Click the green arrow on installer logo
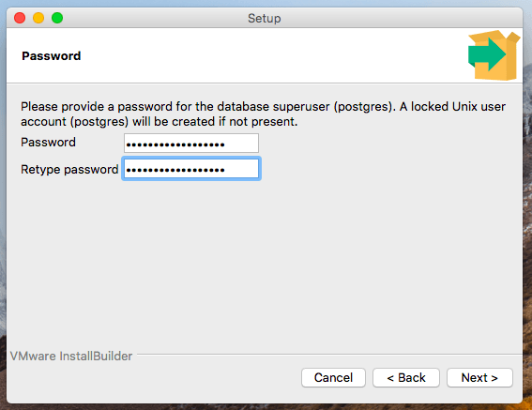The image size is (532, 410). (487, 54)
